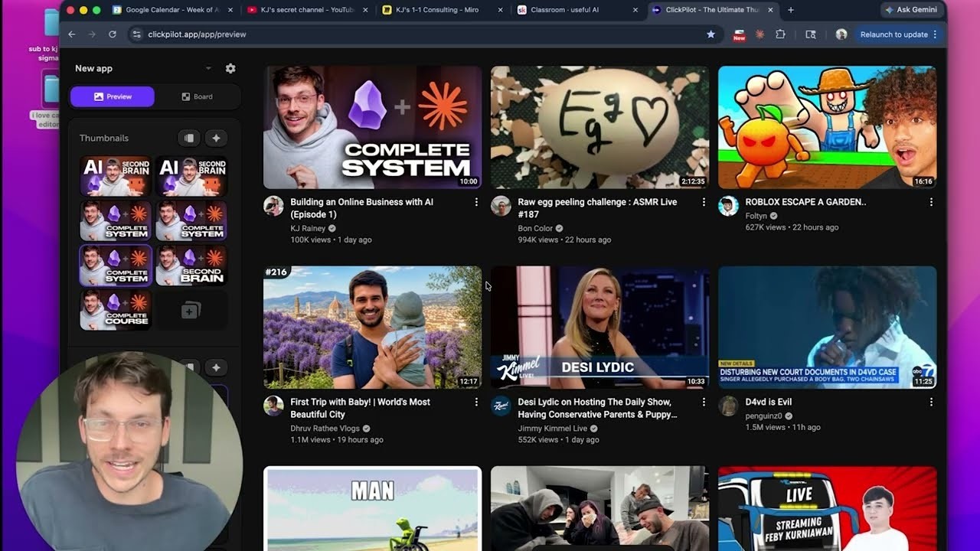Open options menu for Desi Lydic video
980x551 pixels.
(x=704, y=402)
